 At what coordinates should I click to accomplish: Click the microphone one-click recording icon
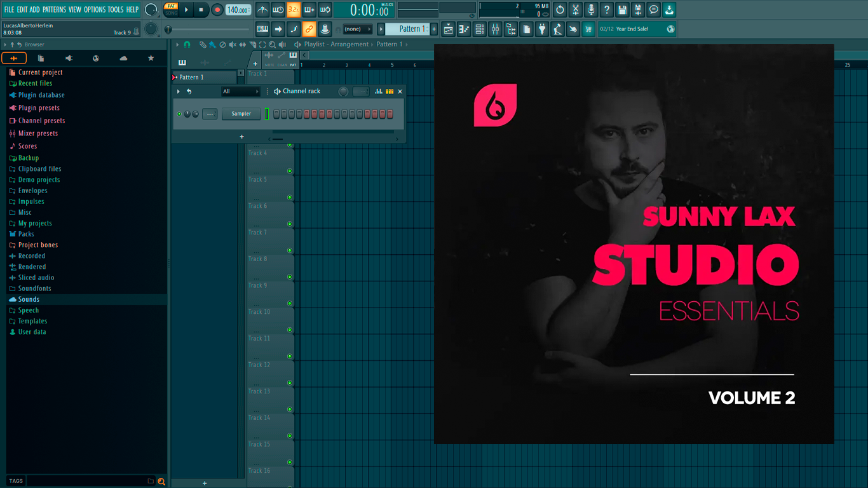coord(591,10)
